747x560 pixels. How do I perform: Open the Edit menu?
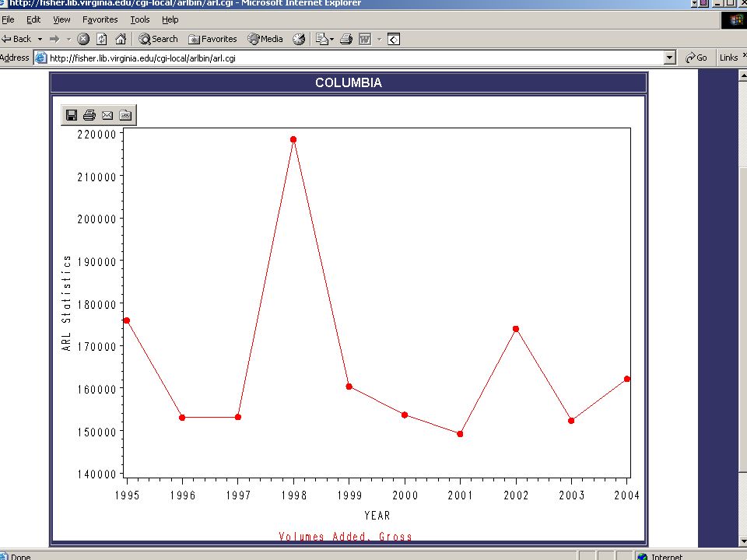[33, 19]
